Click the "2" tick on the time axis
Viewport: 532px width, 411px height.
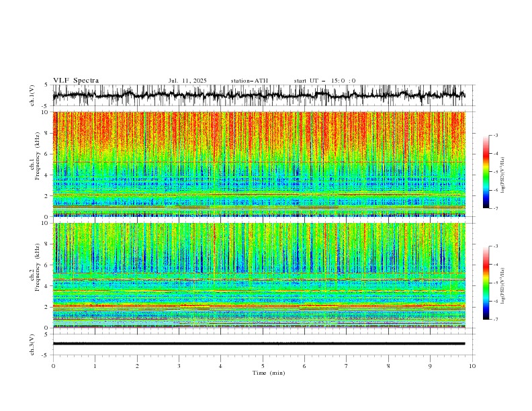coord(137,366)
